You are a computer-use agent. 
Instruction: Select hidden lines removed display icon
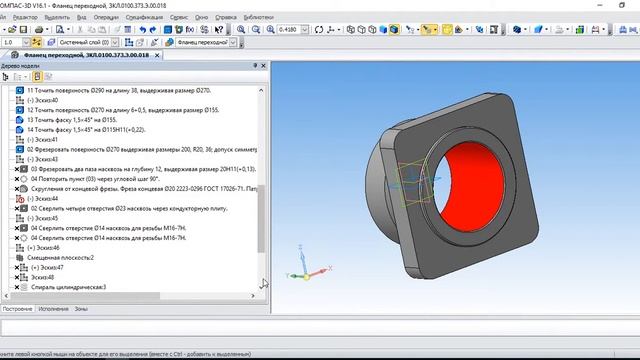coord(362,29)
